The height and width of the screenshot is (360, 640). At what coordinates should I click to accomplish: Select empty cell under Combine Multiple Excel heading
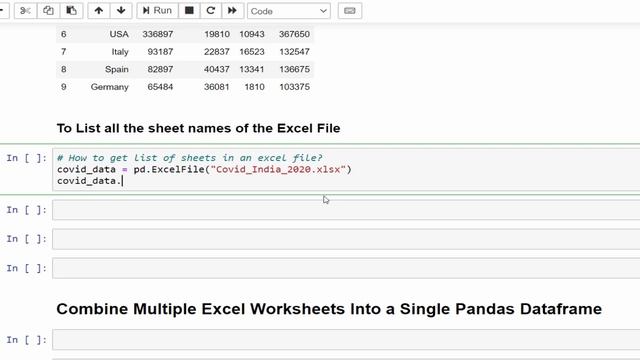346,340
